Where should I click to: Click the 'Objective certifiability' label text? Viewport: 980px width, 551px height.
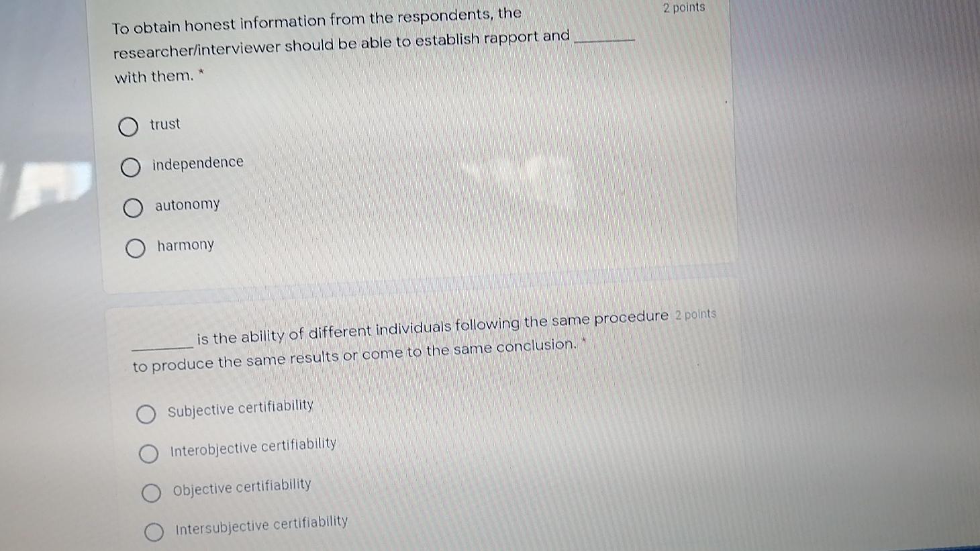tap(242, 487)
